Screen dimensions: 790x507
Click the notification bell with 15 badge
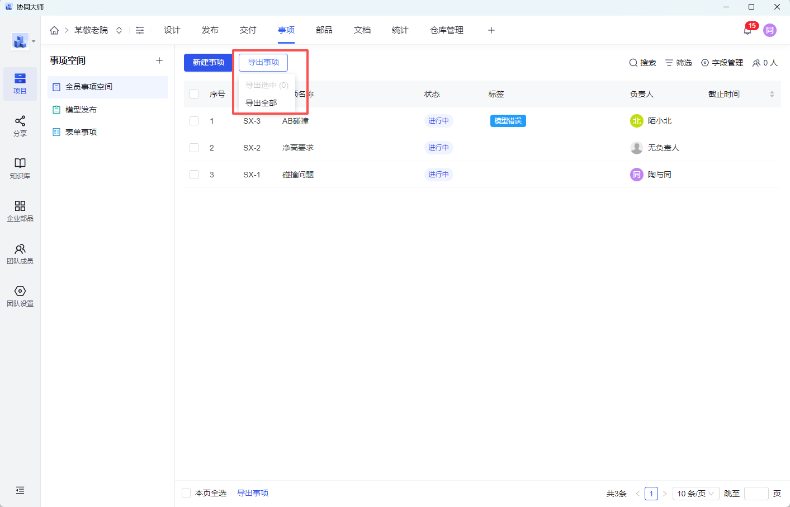(747, 30)
